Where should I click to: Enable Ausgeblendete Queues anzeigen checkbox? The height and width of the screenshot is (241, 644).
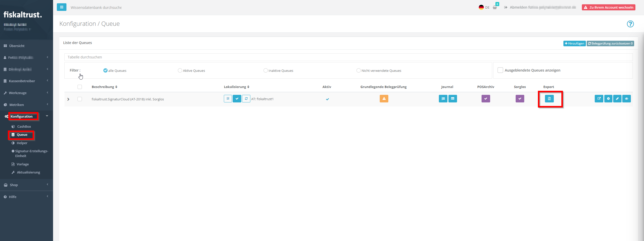500,70
